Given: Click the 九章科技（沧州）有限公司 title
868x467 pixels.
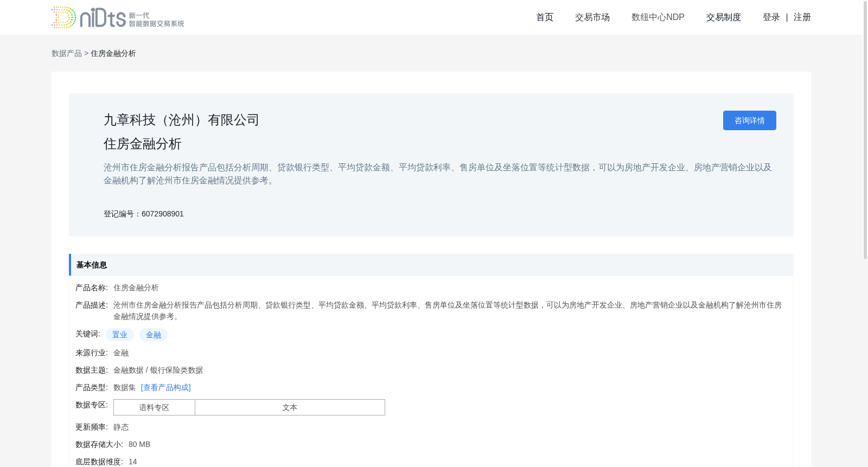Looking at the screenshot, I should coord(181,120).
